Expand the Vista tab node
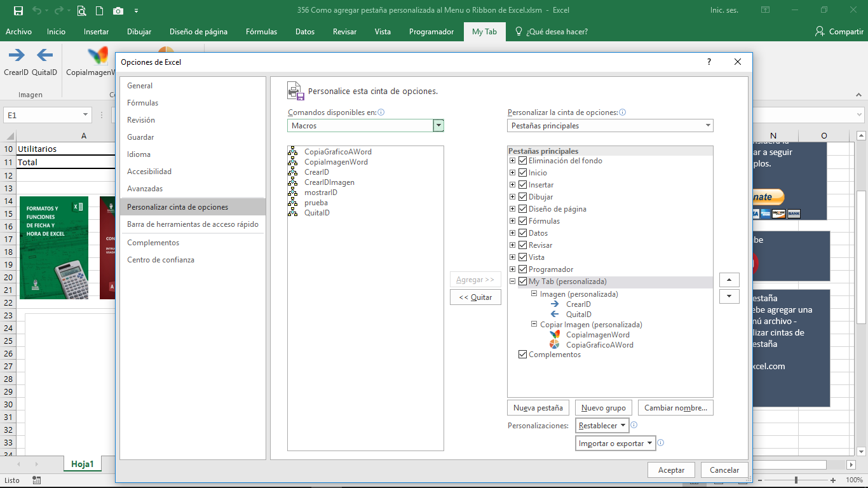This screenshot has height=488, width=868. pyautogui.click(x=513, y=257)
